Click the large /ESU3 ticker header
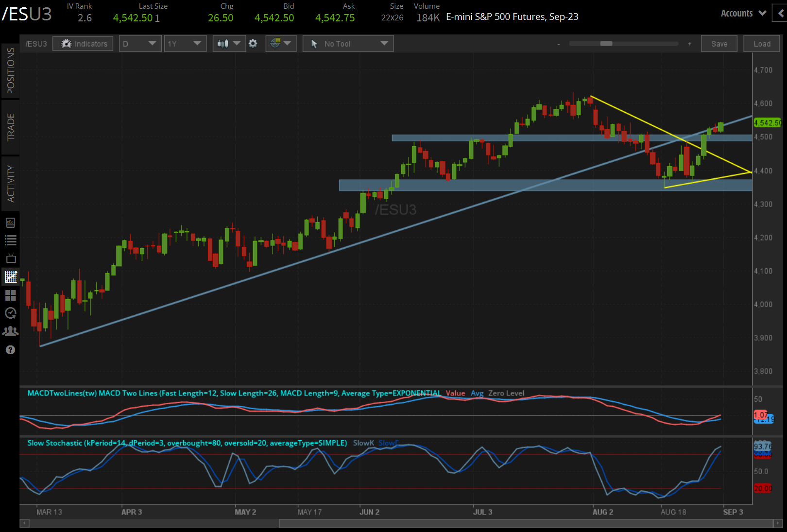Screen dimensions: 787x532 [27, 15]
